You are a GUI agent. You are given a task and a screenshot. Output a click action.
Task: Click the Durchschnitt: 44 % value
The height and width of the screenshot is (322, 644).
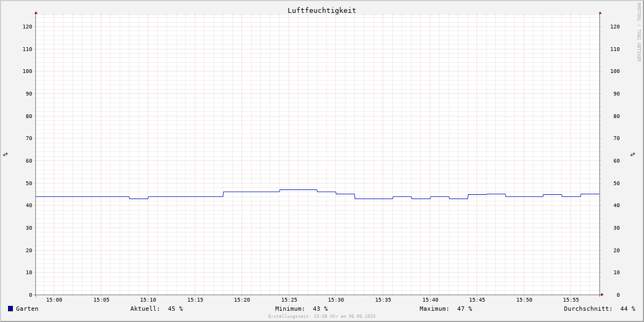(599, 309)
